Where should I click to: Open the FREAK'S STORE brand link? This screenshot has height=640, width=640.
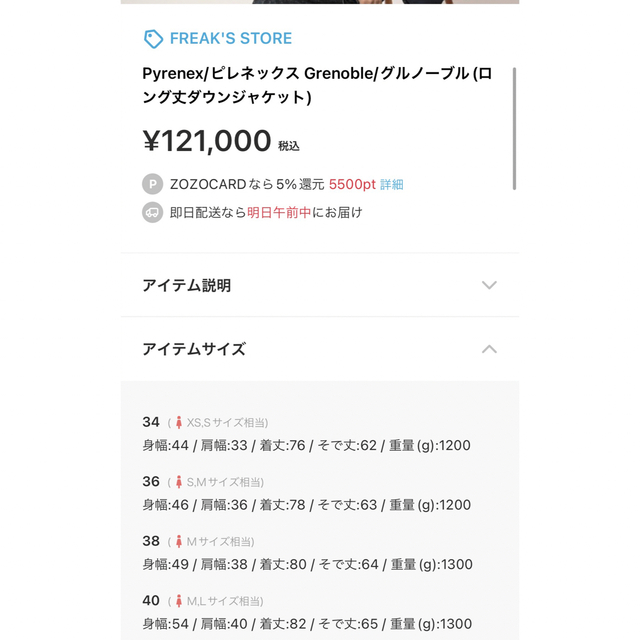coord(231,38)
